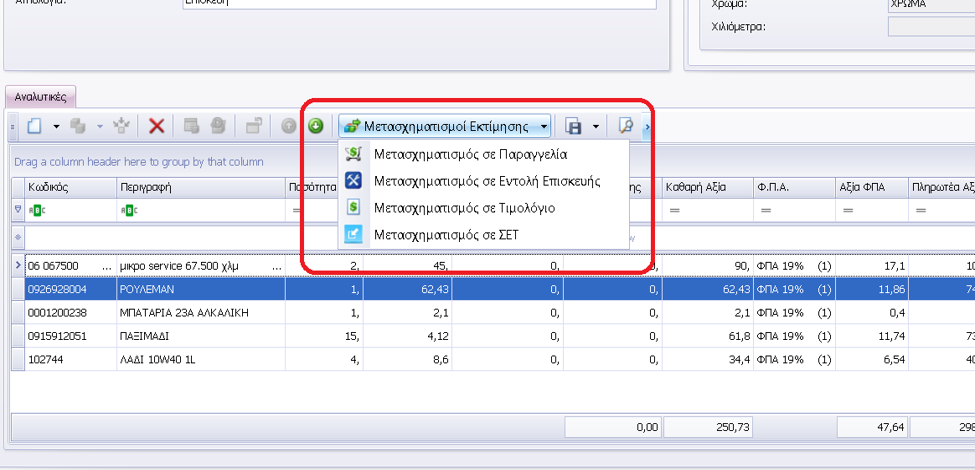
Task: Select Μετασχηματισμός σε Τιμολόγιο
Action: (463, 208)
